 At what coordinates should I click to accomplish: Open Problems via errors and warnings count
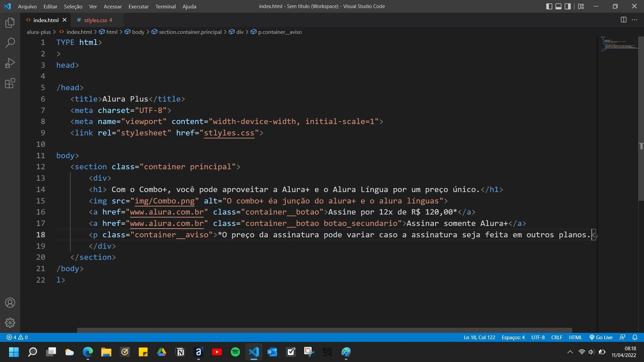tap(17, 337)
